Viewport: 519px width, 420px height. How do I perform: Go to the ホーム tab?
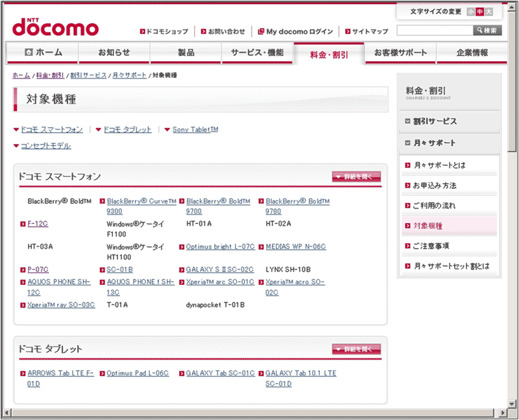pyautogui.click(x=42, y=53)
